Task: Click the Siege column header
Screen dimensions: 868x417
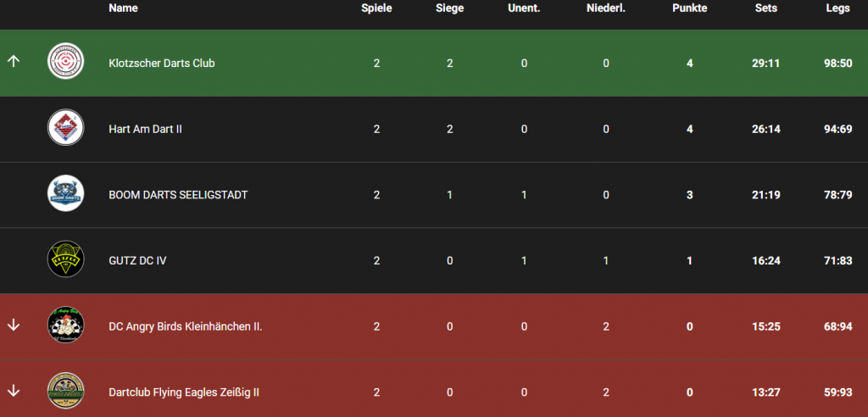Action: 449,8
